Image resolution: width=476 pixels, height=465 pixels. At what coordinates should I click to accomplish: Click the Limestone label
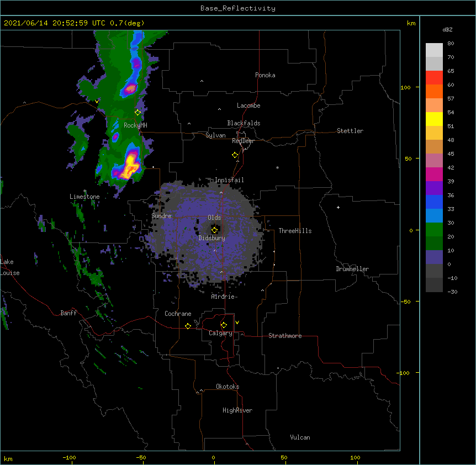(84, 197)
